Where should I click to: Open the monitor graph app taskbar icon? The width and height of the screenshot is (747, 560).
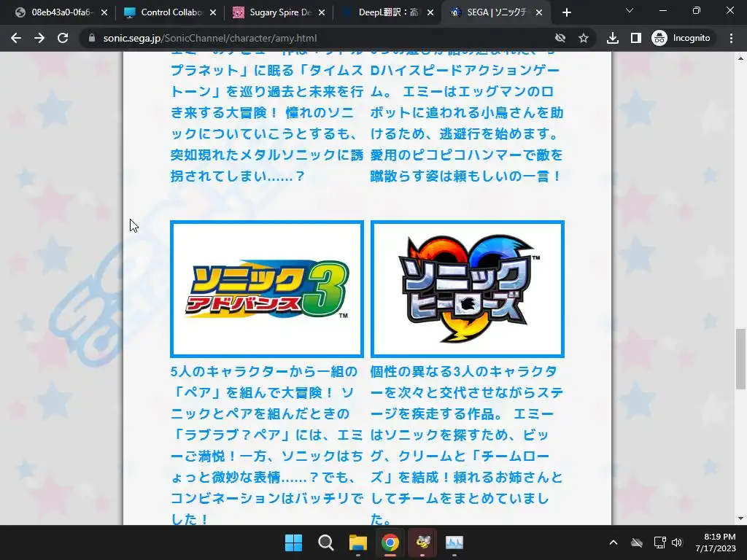click(x=454, y=542)
